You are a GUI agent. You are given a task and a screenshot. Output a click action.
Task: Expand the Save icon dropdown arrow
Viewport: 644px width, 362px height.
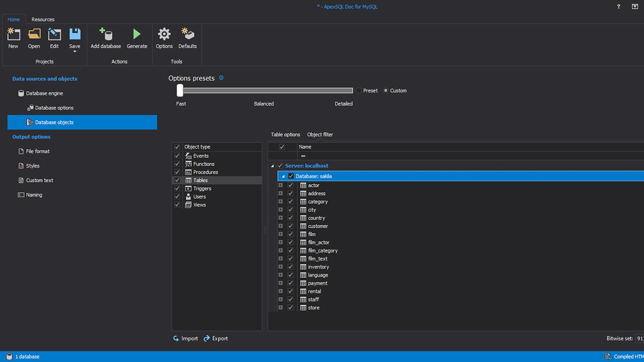click(x=74, y=52)
